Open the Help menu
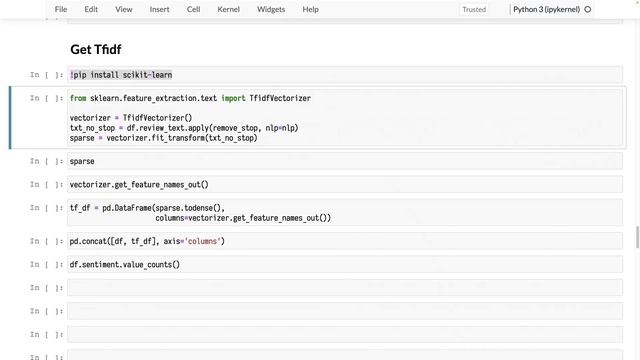The width and height of the screenshot is (640, 360). point(311,9)
